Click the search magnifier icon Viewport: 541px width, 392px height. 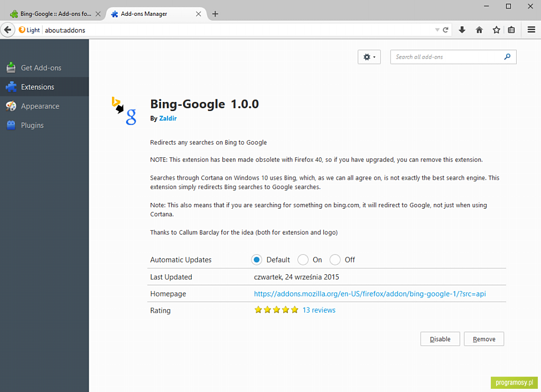coord(507,57)
